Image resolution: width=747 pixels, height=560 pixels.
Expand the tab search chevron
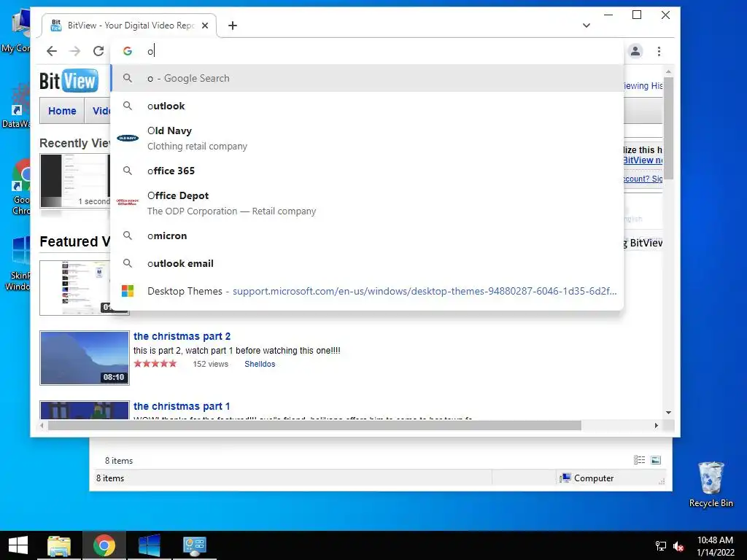pos(587,26)
